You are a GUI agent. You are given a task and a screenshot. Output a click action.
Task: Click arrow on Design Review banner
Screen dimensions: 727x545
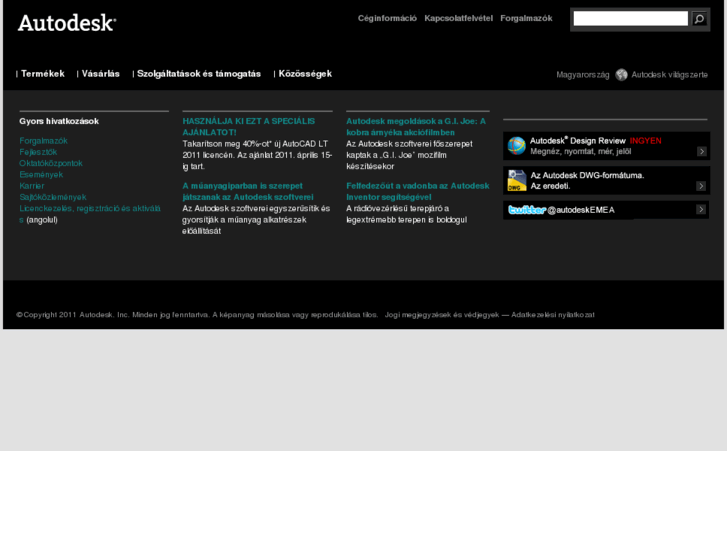point(701,151)
